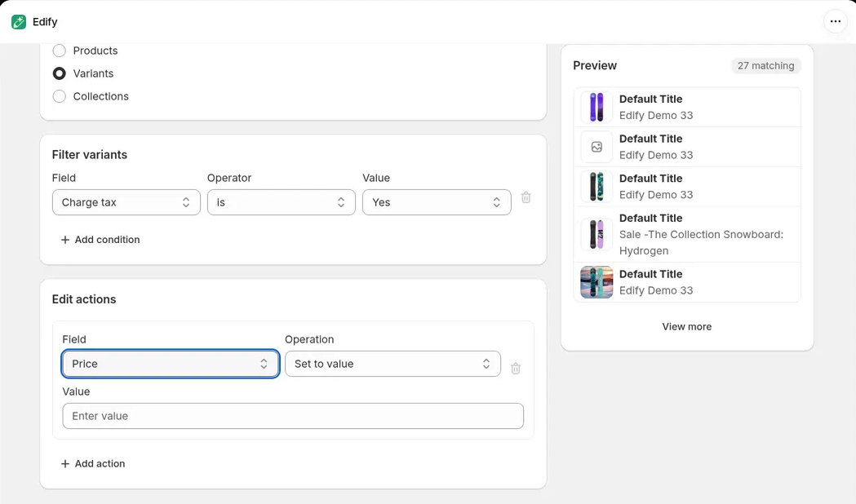Click View more in Preview
The image size is (856, 504).
(687, 327)
